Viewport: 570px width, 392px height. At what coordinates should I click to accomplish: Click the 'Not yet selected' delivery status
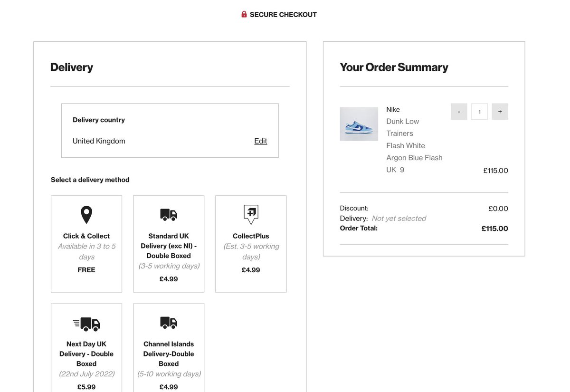click(399, 219)
